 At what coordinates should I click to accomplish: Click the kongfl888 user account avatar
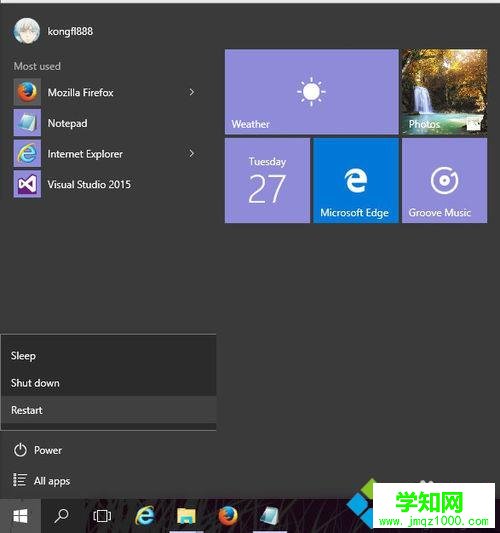point(27,31)
